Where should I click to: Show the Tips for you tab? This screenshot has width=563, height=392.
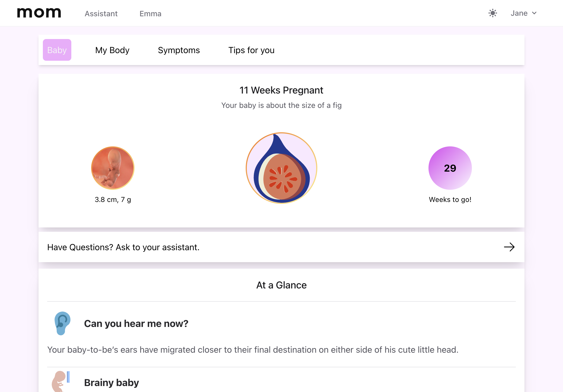pyautogui.click(x=251, y=50)
